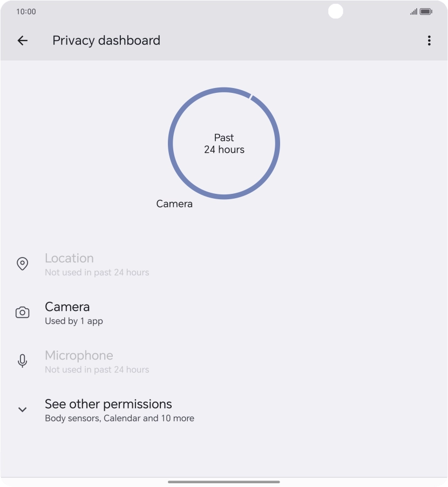Select the Location permission entry
Screen dimensions: 448x487
[69, 258]
